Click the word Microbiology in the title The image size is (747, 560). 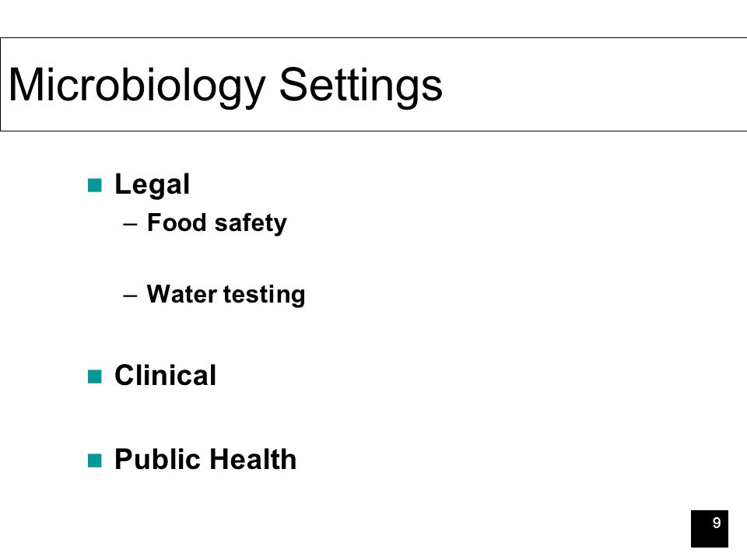(x=137, y=86)
